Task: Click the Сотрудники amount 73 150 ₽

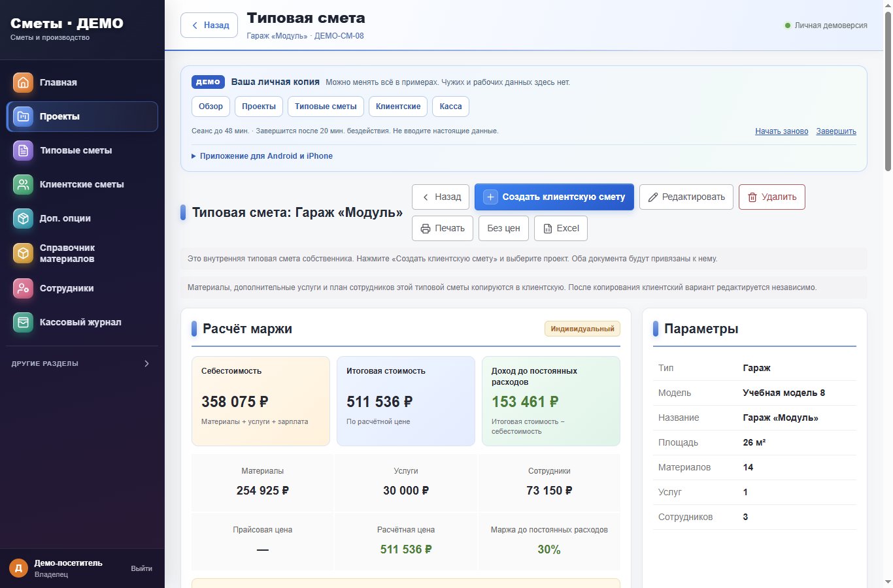Action: pyautogui.click(x=549, y=491)
